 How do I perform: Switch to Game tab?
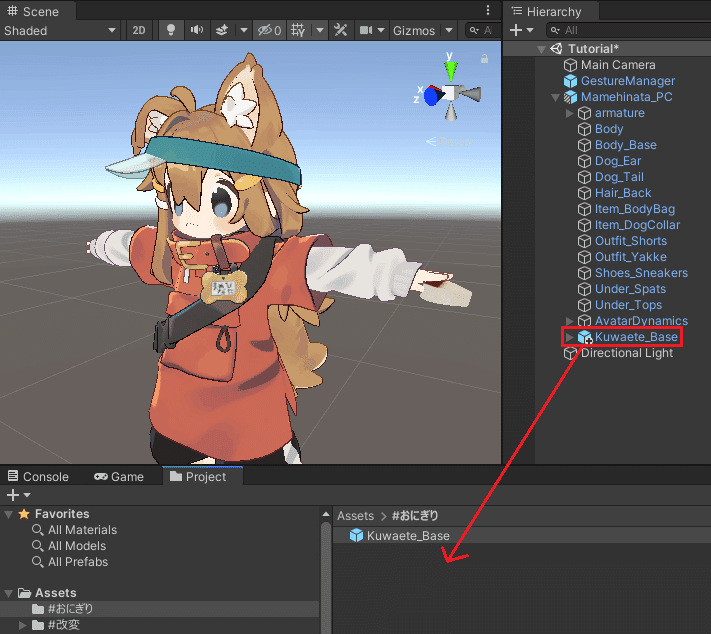point(119,477)
